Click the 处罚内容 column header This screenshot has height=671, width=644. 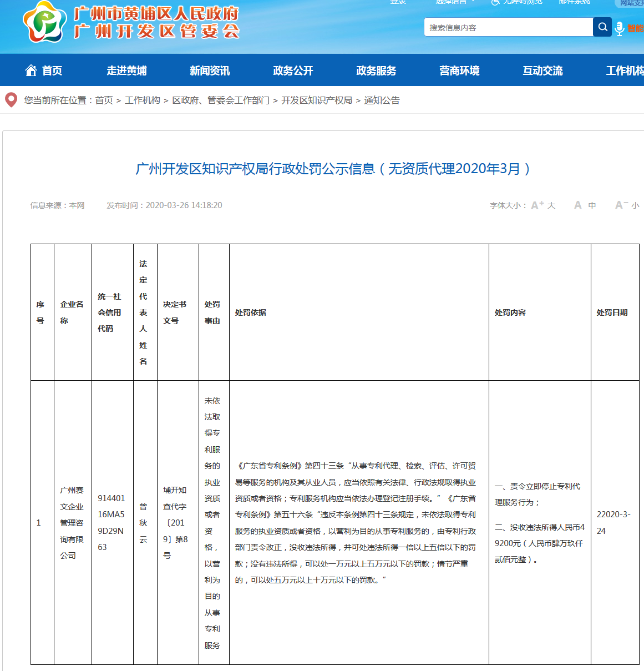click(540, 312)
